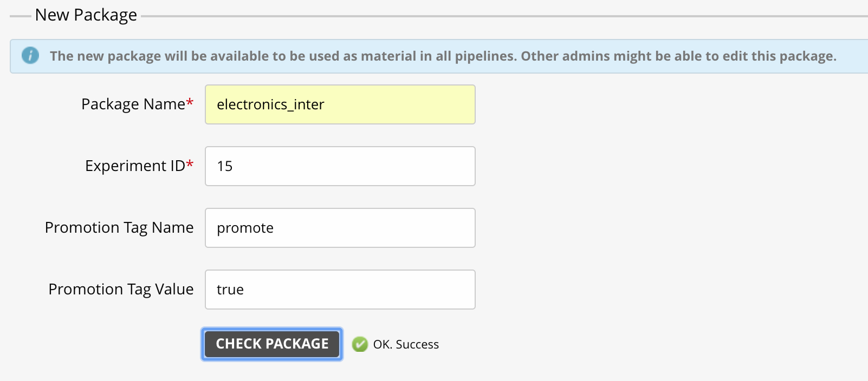Click the red asterisk beside Package Name

pyautogui.click(x=190, y=102)
